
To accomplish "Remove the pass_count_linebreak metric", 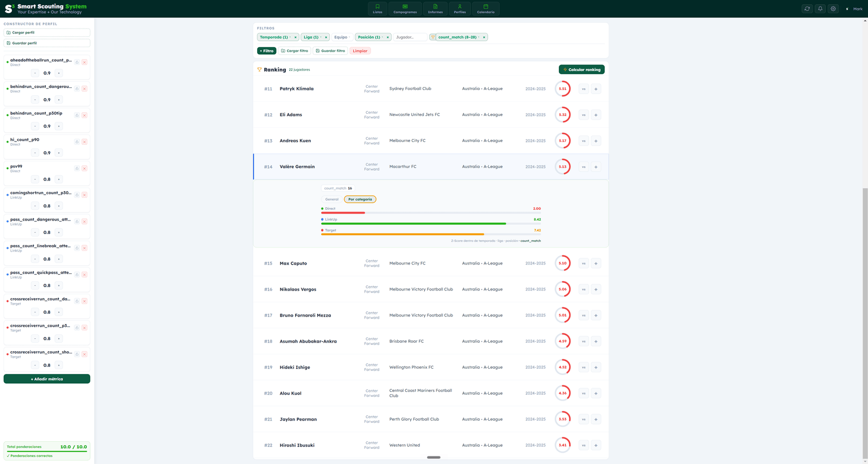I will pyautogui.click(x=85, y=248).
